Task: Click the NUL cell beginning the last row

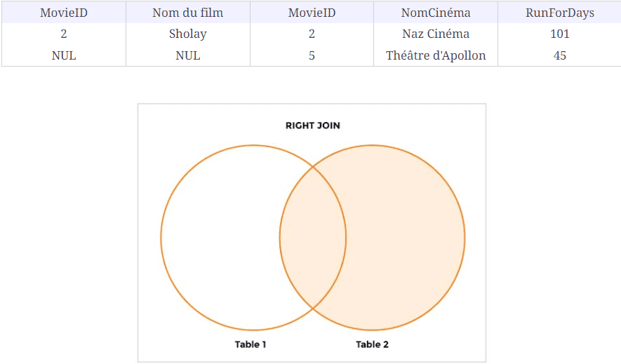Action: [63, 55]
